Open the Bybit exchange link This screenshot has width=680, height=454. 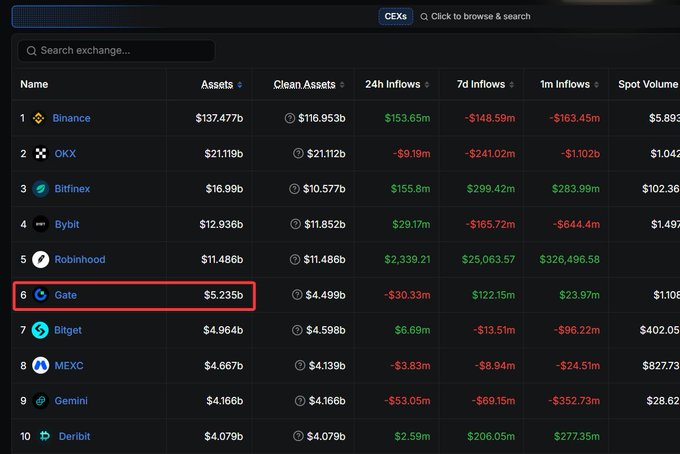(x=67, y=224)
